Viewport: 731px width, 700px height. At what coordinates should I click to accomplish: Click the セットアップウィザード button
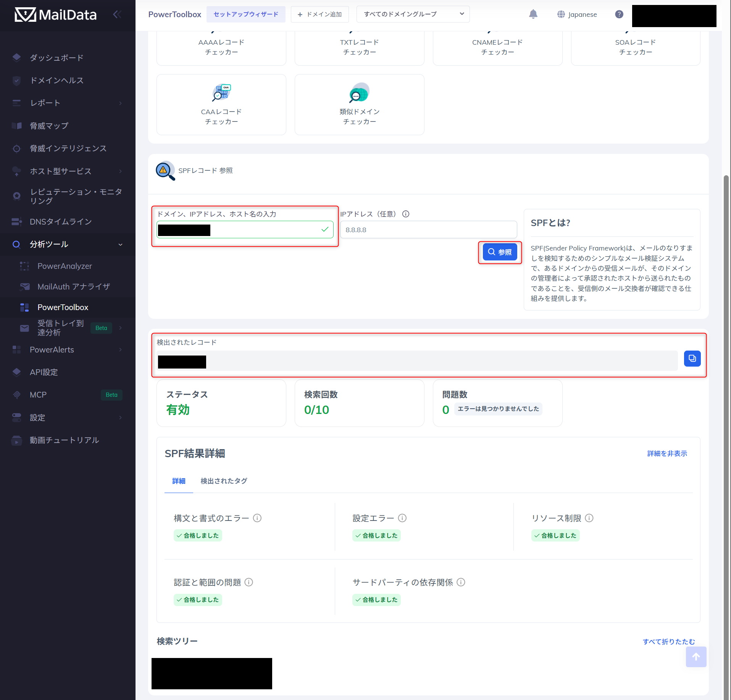[x=246, y=14]
